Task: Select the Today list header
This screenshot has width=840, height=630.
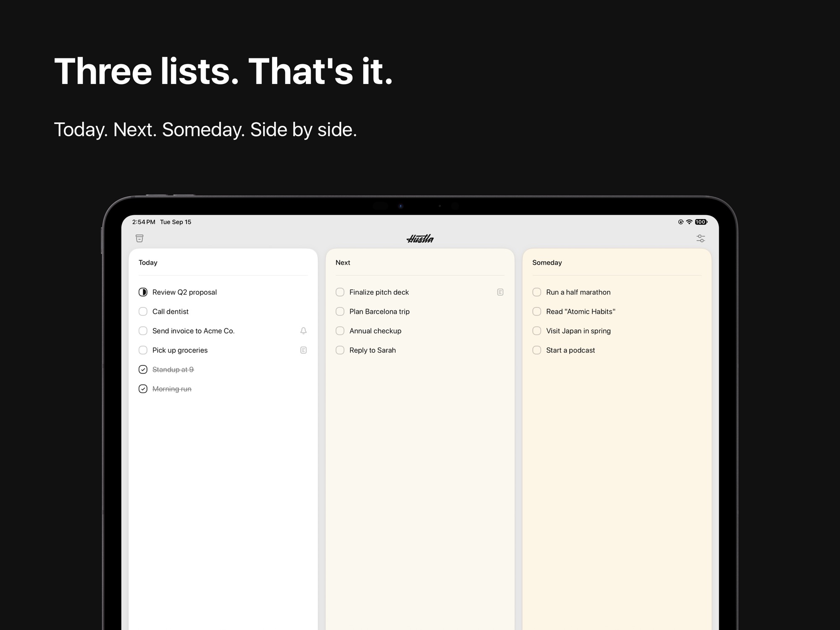Action: pos(148,262)
